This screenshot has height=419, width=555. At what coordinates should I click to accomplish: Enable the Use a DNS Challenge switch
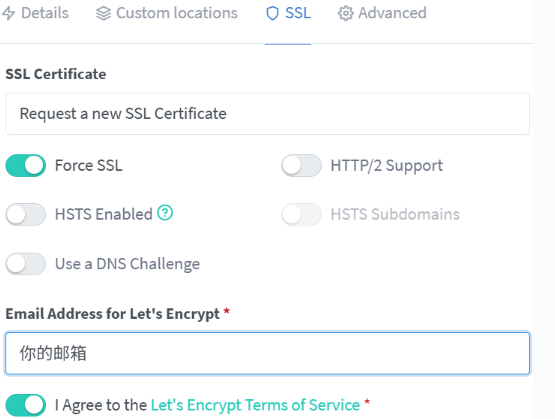(25, 264)
